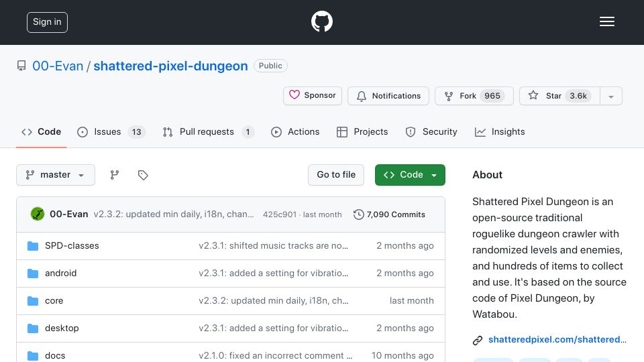View the 7,090 Commits history
644x362 pixels.
coord(389,215)
